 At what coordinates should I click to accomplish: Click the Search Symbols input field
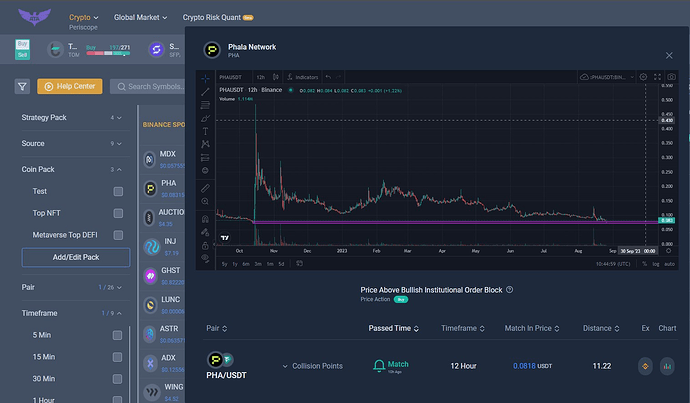[x=150, y=86]
